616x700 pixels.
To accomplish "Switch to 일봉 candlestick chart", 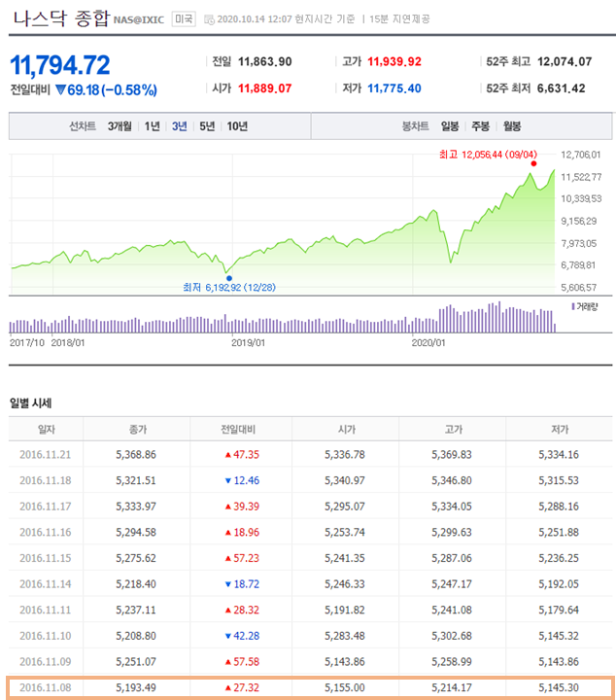I will point(450,126).
